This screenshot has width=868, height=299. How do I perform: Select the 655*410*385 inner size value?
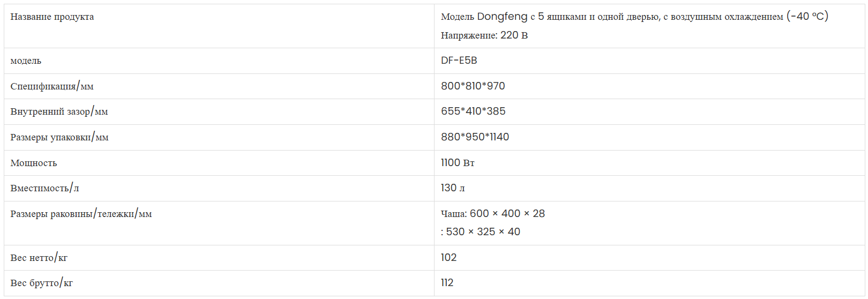pyautogui.click(x=473, y=111)
